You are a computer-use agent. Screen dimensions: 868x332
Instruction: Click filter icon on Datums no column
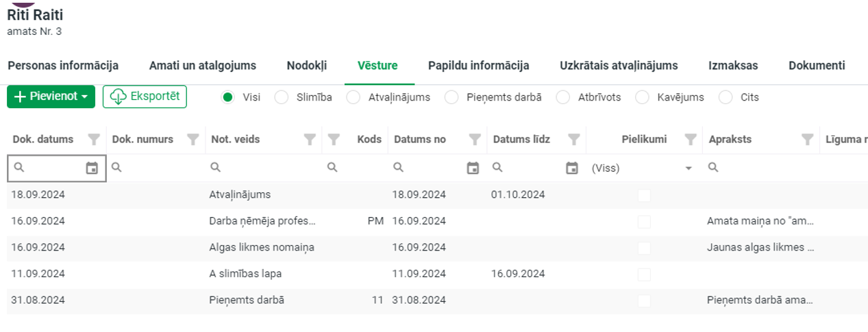tap(474, 140)
